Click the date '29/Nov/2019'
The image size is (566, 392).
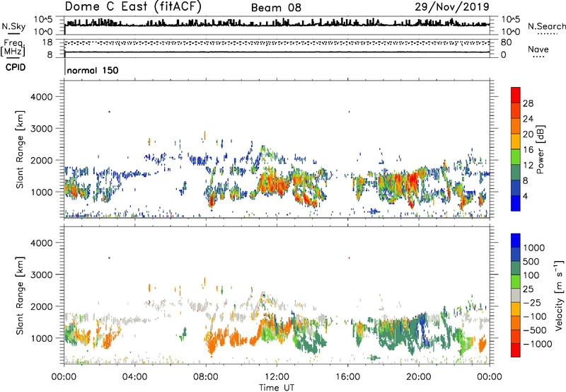(x=452, y=6)
